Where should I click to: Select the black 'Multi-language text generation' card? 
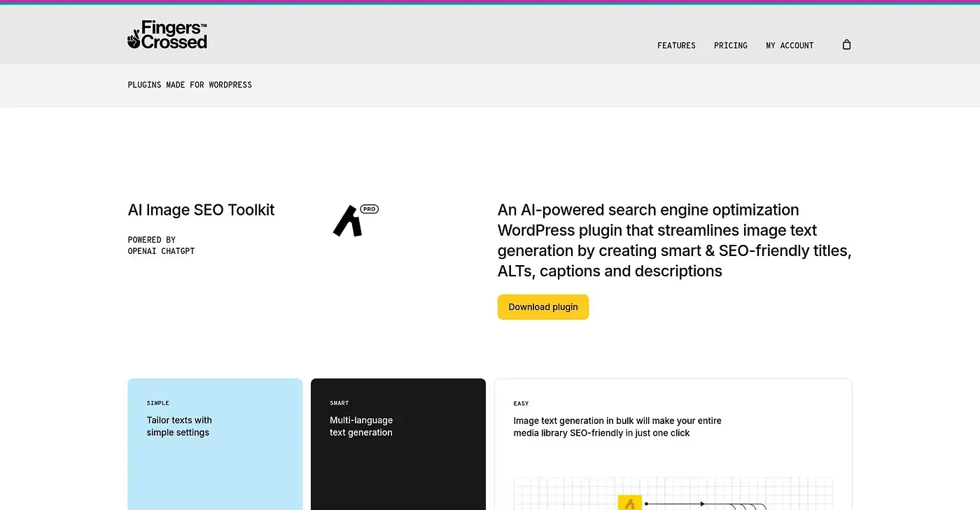coord(398,444)
